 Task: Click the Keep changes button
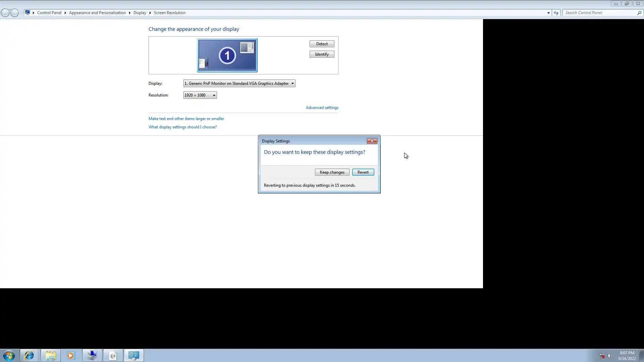[332, 172]
